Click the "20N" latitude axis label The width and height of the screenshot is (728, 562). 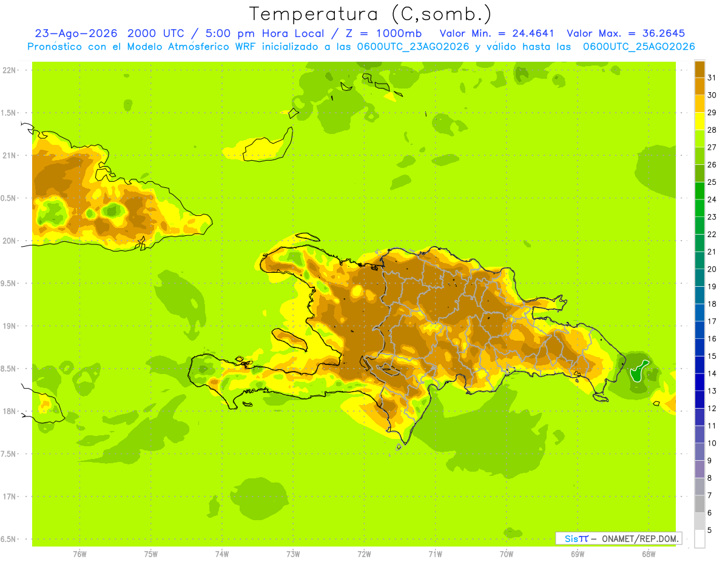(9, 241)
